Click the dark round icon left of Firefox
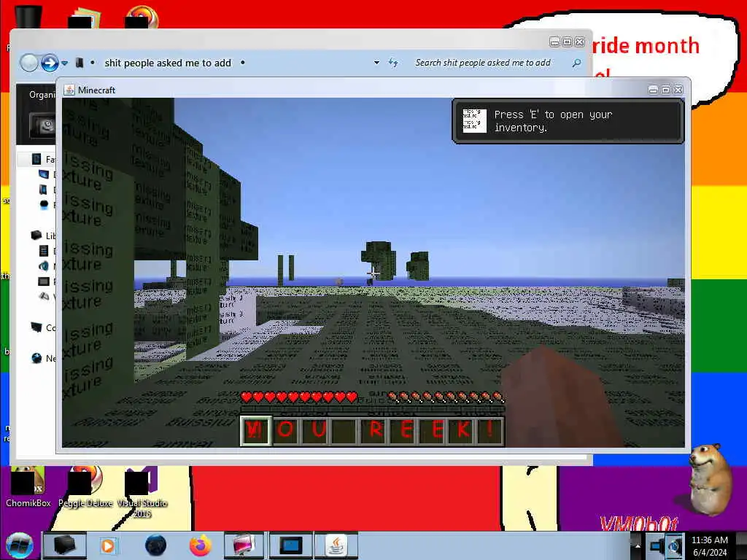This screenshot has width=747, height=560. pos(155,545)
